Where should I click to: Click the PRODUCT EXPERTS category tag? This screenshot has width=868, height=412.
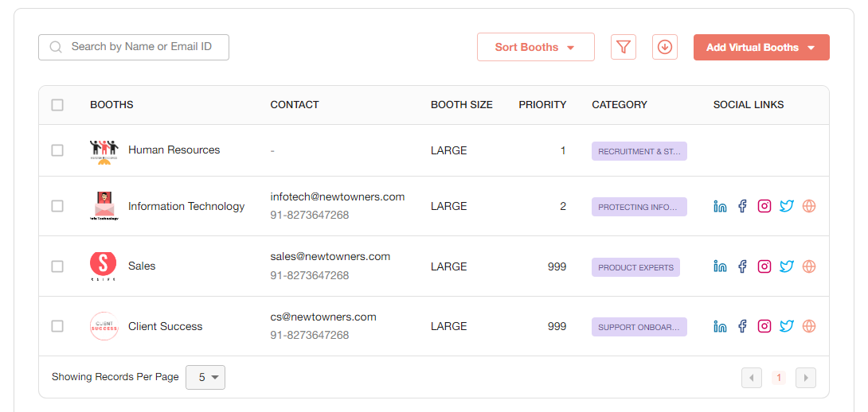(635, 267)
